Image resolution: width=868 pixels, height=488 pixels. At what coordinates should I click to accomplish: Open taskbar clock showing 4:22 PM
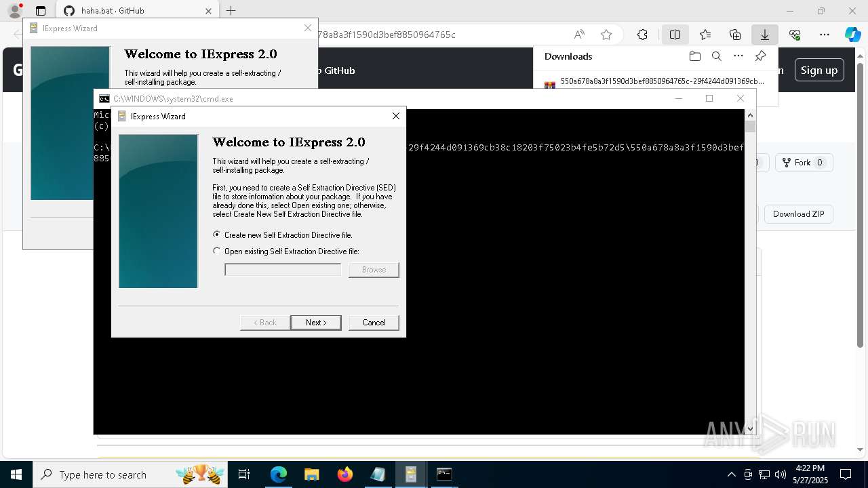810,474
